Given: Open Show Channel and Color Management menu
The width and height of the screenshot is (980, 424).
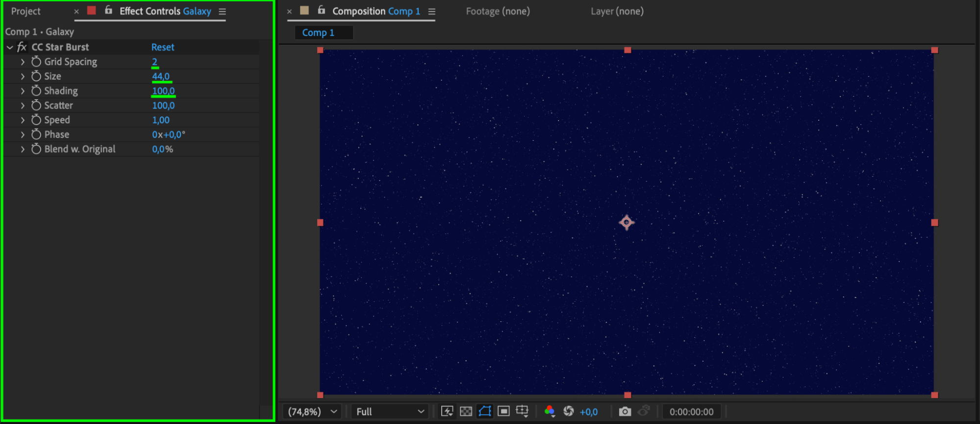Looking at the screenshot, I should (x=550, y=411).
